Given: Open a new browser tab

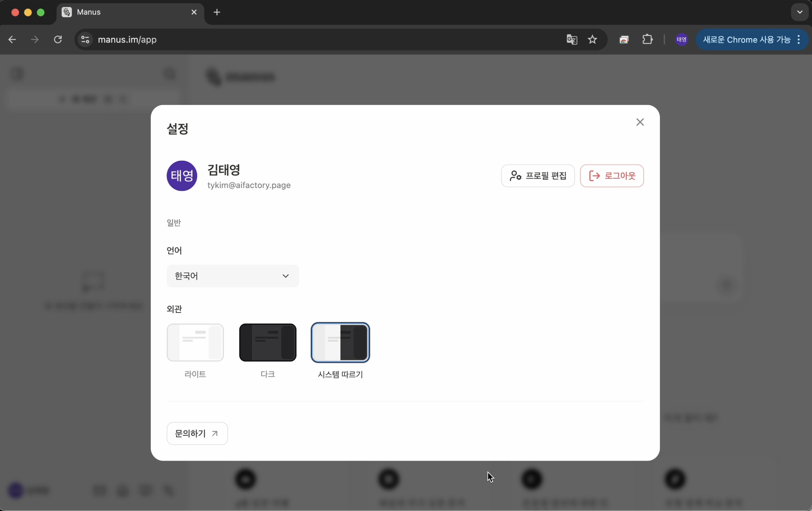Looking at the screenshot, I should (x=217, y=12).
